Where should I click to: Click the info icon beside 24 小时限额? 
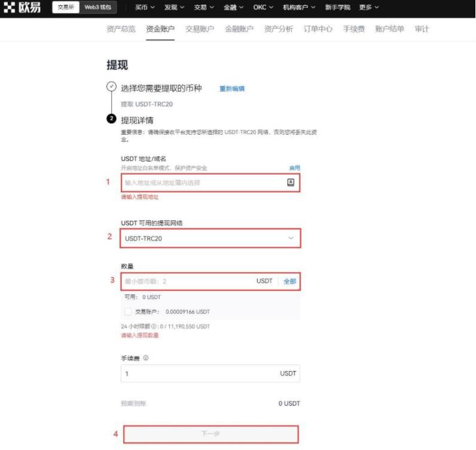coord(154,326)
